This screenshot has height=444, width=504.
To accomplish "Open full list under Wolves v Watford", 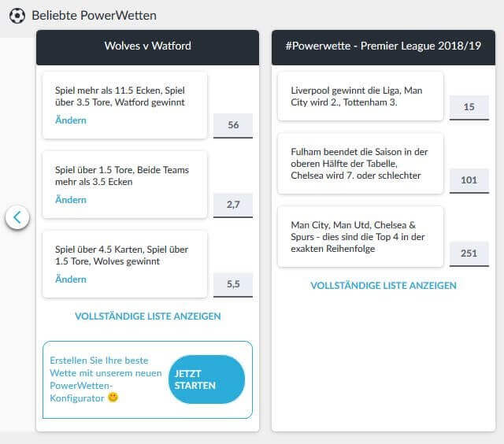I will click(147, 316).
